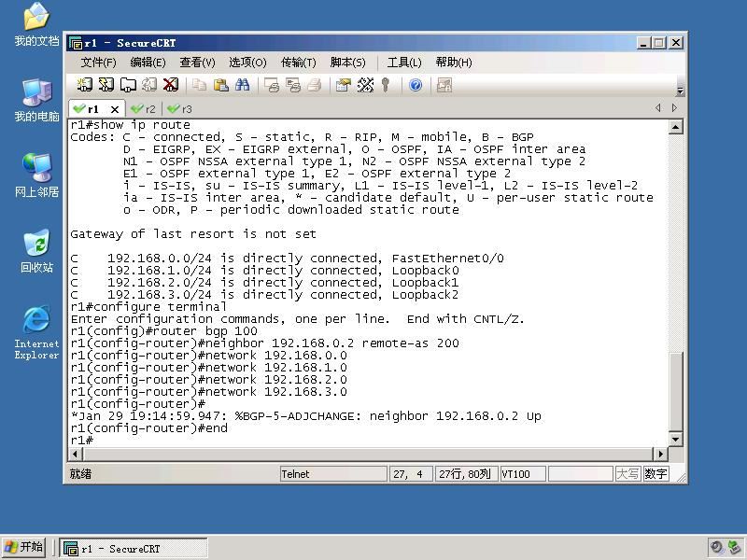Screen dimensions: 747x560
Task: Click the Print Screen icon
Action: pyautogui.click(x=271, y=85)
